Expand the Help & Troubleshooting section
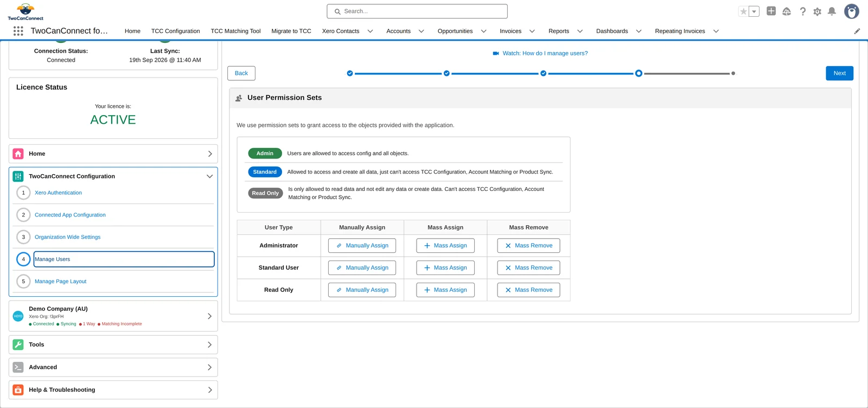This screenshot has height=408, width=868. 210,390
